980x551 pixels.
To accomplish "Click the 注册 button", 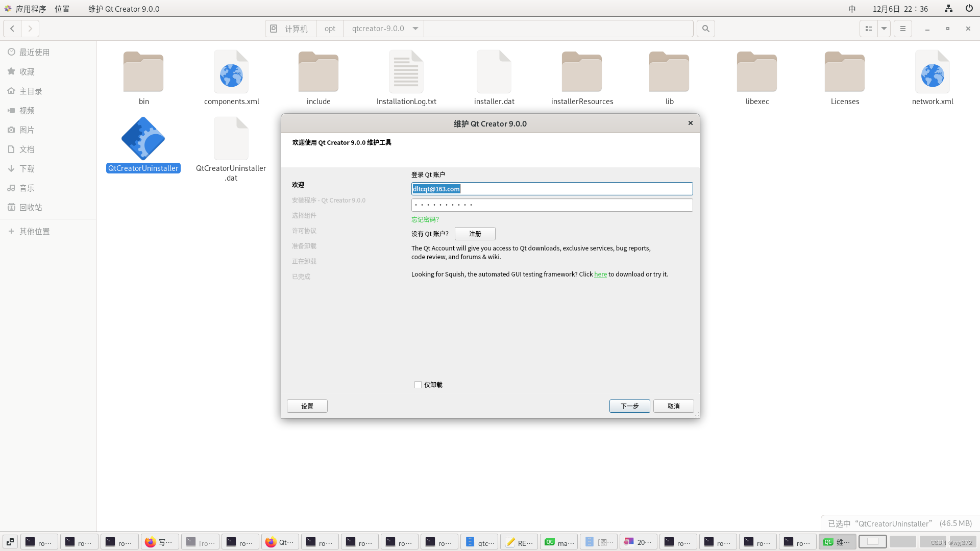I will point(475,234).
